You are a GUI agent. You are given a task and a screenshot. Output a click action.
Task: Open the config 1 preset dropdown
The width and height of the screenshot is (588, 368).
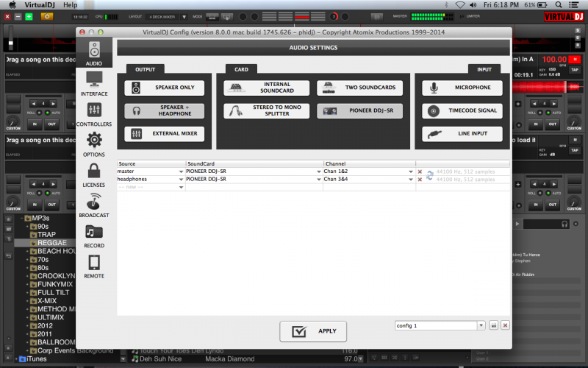[481, 325]
